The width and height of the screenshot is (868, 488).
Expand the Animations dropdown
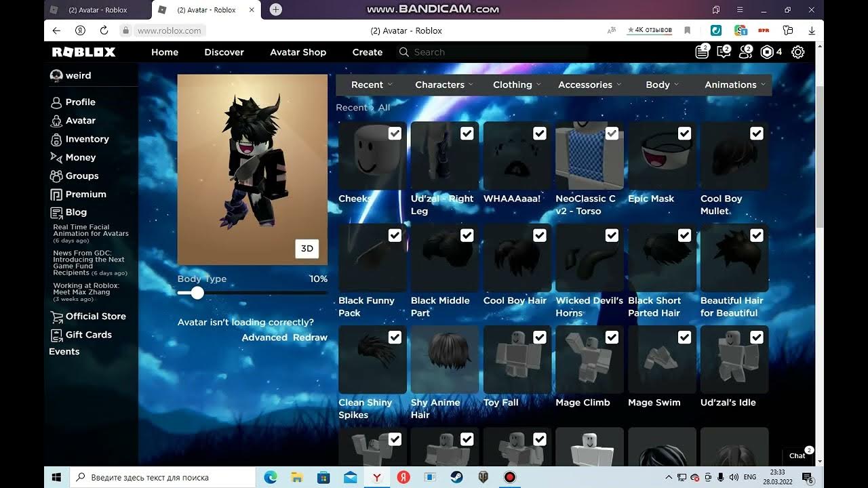(734, 85)
